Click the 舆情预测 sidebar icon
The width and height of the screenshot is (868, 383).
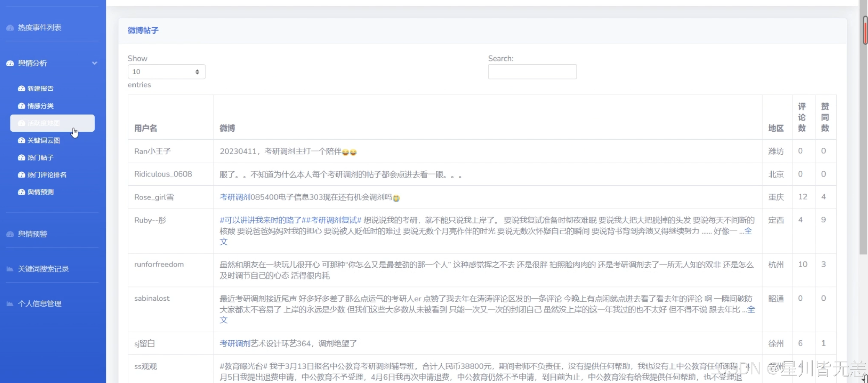tap(21, 192)
